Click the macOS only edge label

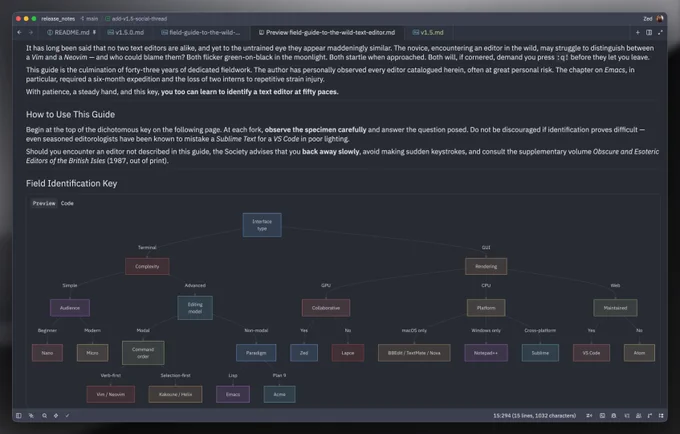click(414, 330)
